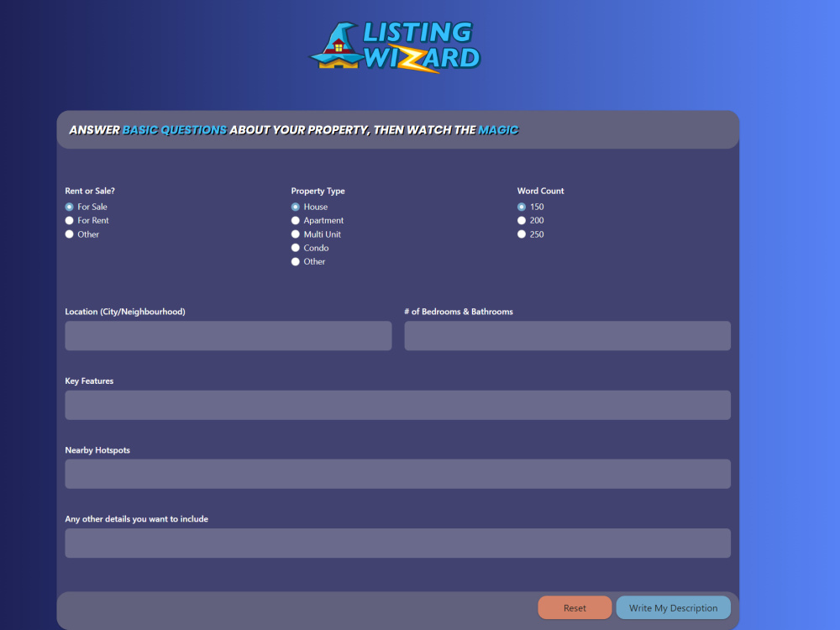Click Write My Description button
The width and height of the screenshot is (840, 630).
point(674,608)
